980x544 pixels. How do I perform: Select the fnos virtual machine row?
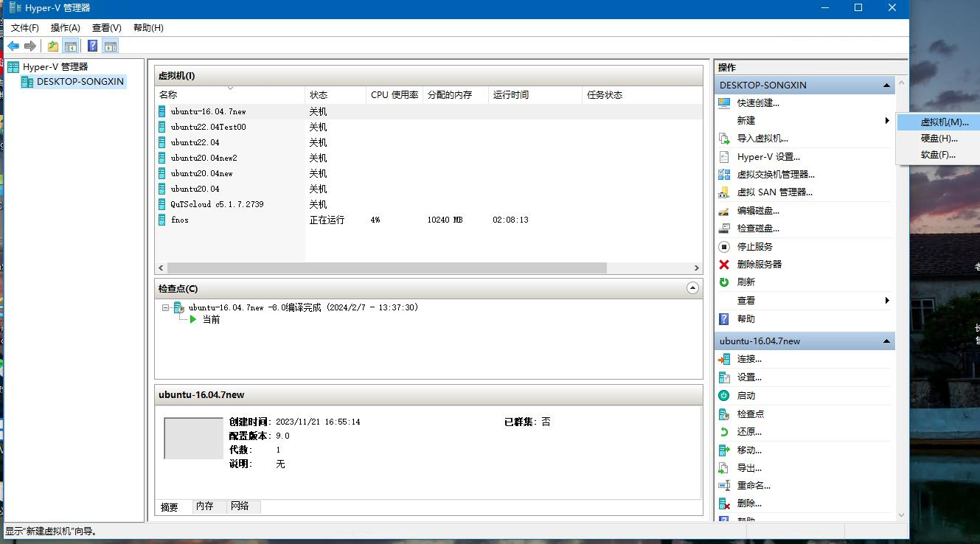(428, 220)
